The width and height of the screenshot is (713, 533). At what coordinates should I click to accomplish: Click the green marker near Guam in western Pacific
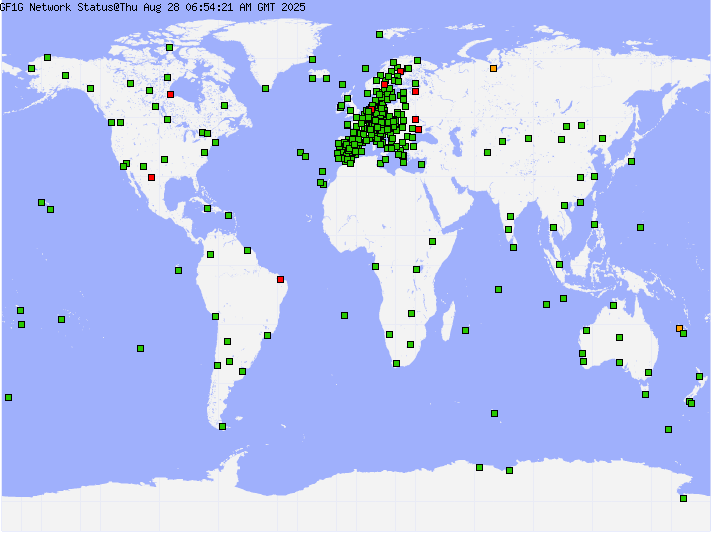coord(641,227)
